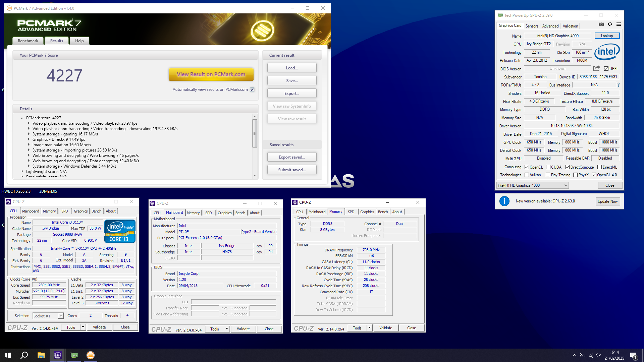This screenshot has height=362, width=644.
Task: Click View Result on PCMark.com button
Action: click(211, 74)
